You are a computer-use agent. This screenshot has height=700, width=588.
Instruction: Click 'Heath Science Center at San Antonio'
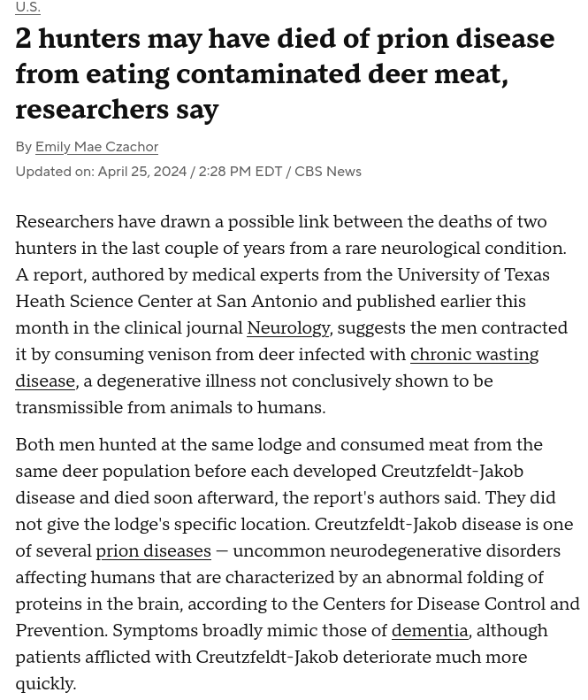pos(166,302)
